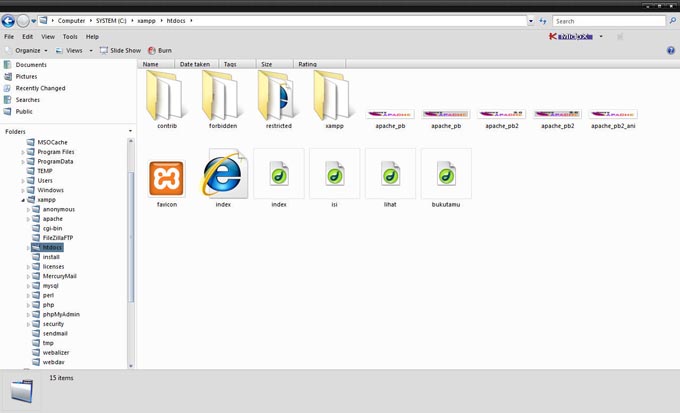
Task: Click Computer in the address breadcrumb
Action: coord(71,21)
